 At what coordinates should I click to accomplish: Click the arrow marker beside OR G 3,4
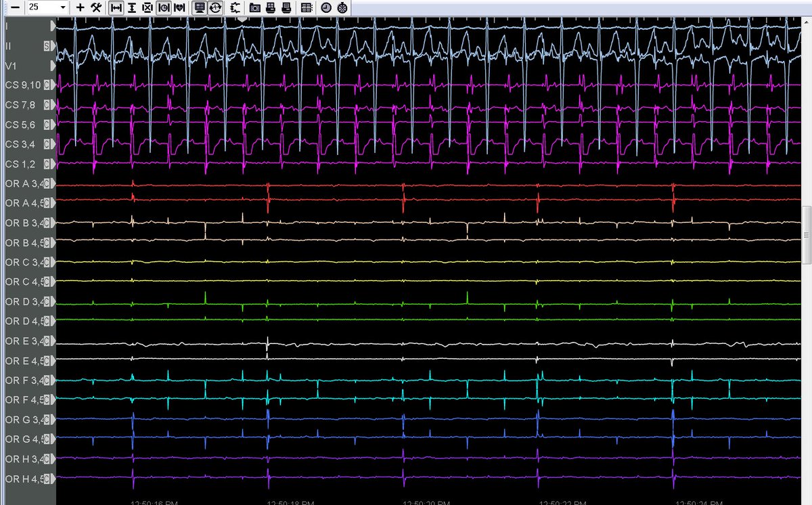(53, 419)
